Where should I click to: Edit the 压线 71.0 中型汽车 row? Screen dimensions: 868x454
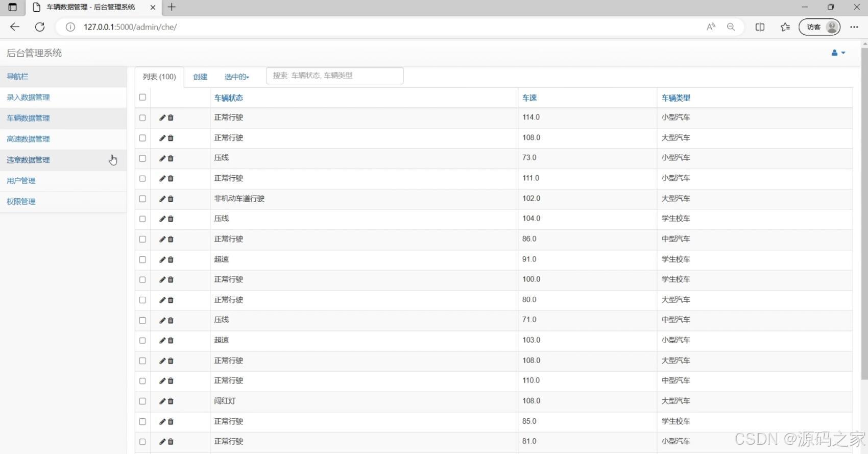[x=162, y=320]
